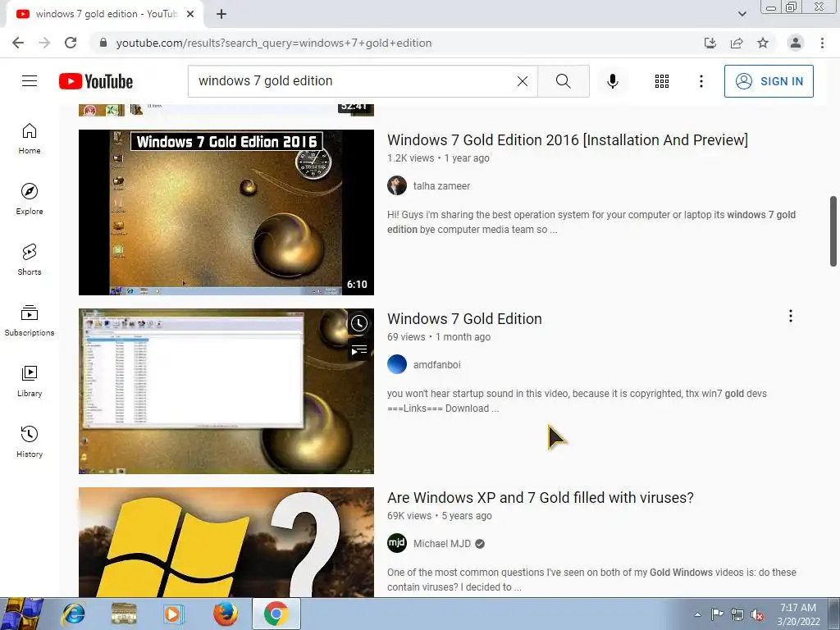This screenshot has height=630, width=840.
Task: Open YouTube settings three-dot menu near Sign In
Action: [701, 81]
